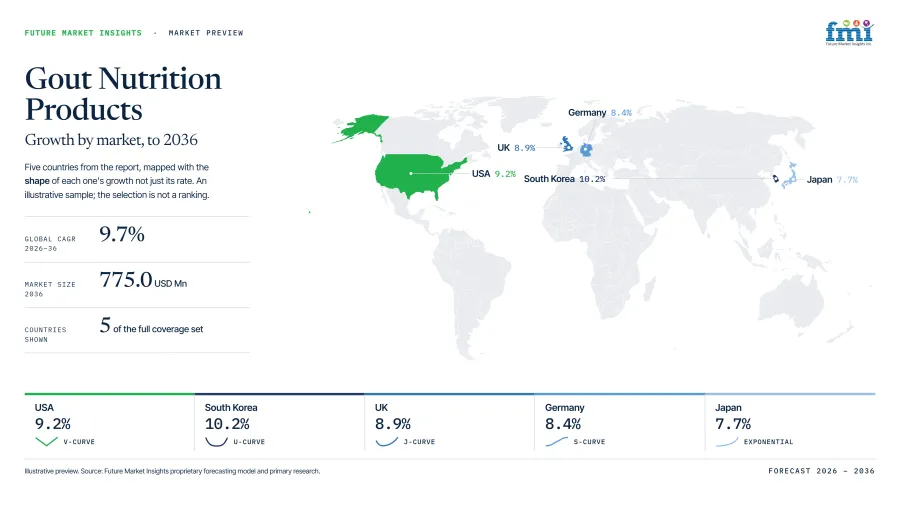Click the 'U-CURVE' label
Image resolution: width=900 pixels, height=506 pixels.
(x=249, y=442)
